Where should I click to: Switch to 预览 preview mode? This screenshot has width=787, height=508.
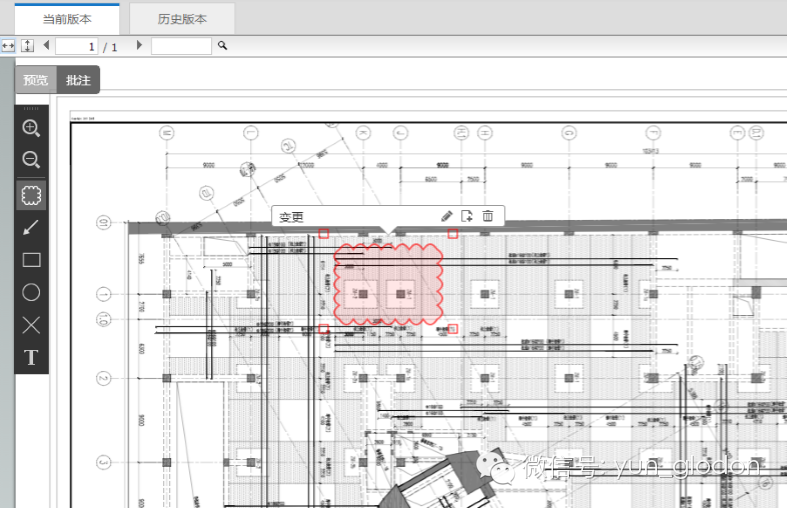pyautogui.click(x=36, y=80)
